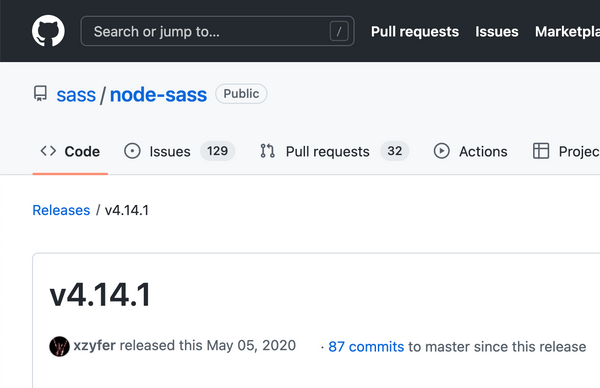Click the repository book icon
The height and width of the screenshot is (388, 600).
(x=41, y=94)
